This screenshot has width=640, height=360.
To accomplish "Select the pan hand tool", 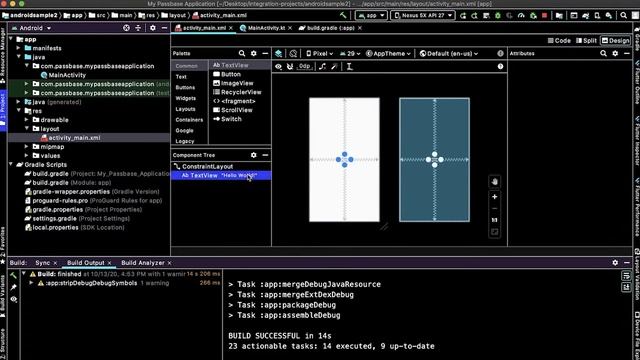I will (495, 182).
